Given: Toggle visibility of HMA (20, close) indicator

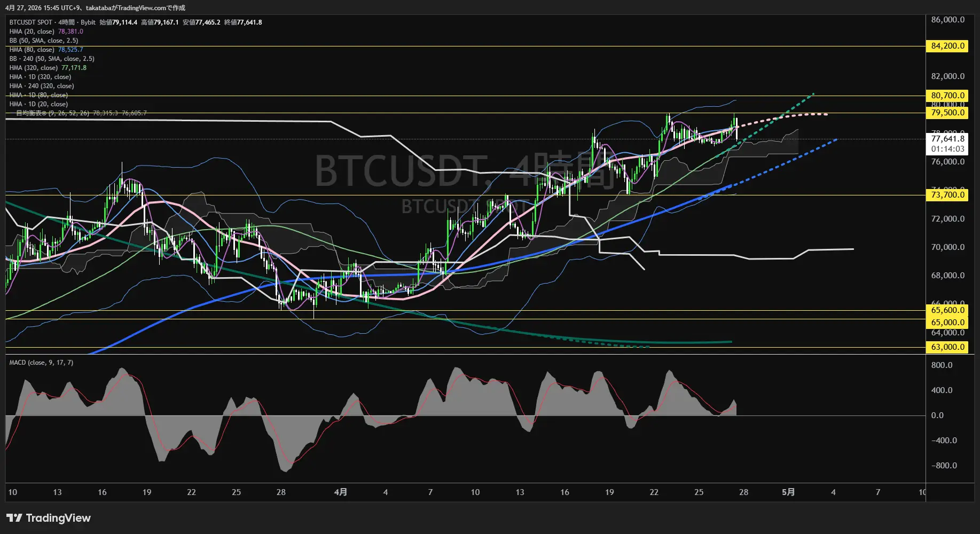Looking at the screenshot, I should pyautogui.click(x=32, y=31).
